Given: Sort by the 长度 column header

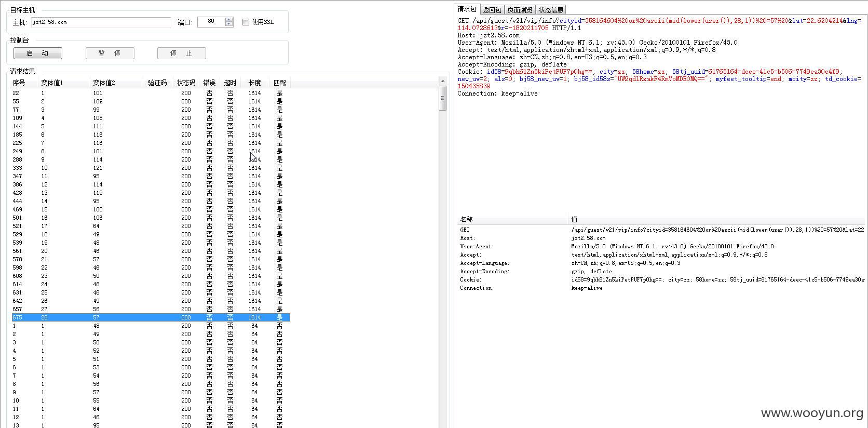Looking at the screenshot, I should 254,83.
